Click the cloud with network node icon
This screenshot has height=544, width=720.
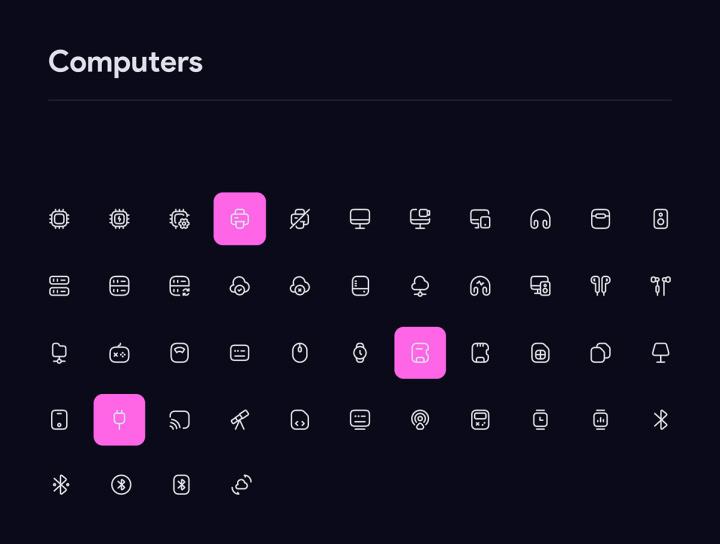(x=420, y=286)
